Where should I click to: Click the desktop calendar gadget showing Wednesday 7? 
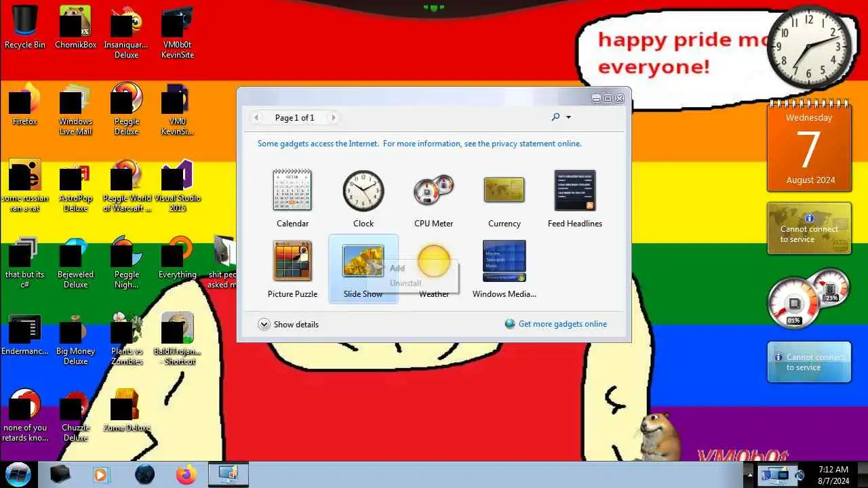tap(809, 146)
